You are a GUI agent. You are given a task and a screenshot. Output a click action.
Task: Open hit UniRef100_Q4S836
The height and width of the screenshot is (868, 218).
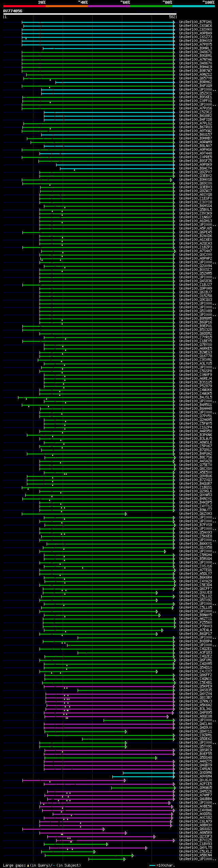(196, 281)
